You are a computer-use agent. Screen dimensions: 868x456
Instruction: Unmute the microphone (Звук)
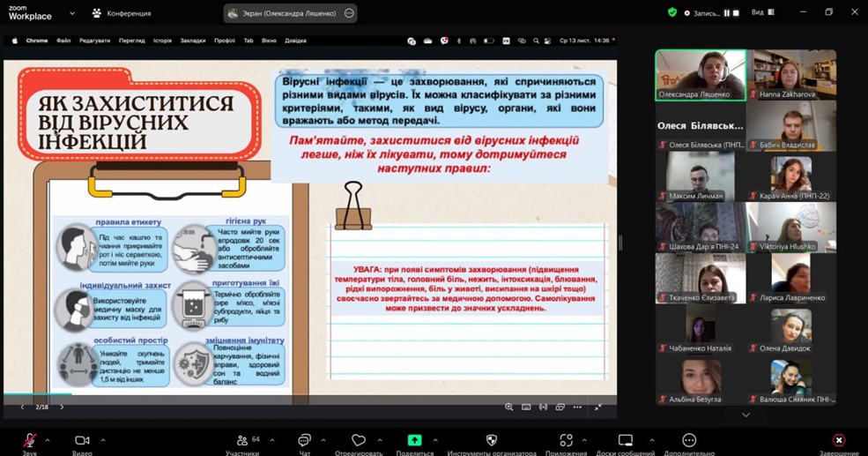(30, 440)
